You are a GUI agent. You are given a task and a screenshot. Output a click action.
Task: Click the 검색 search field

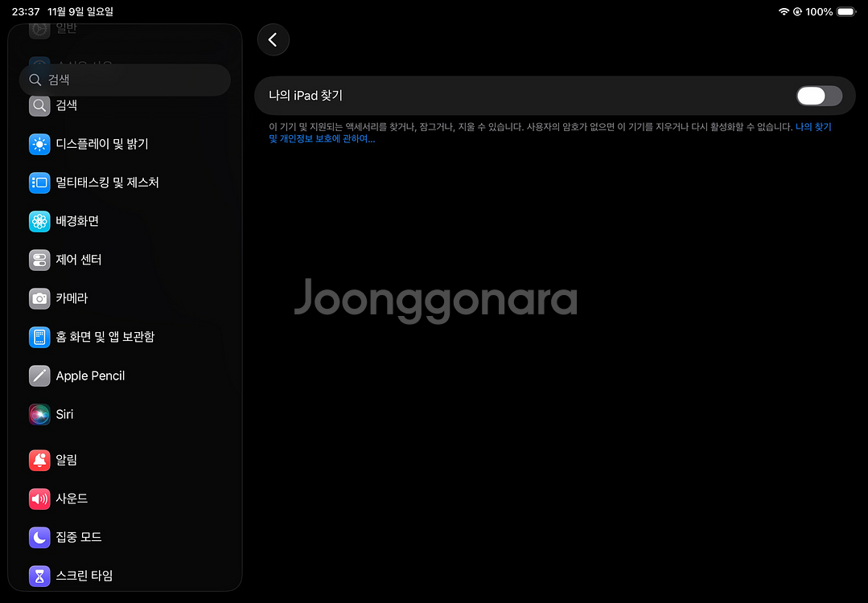click(x=125, y=80)
